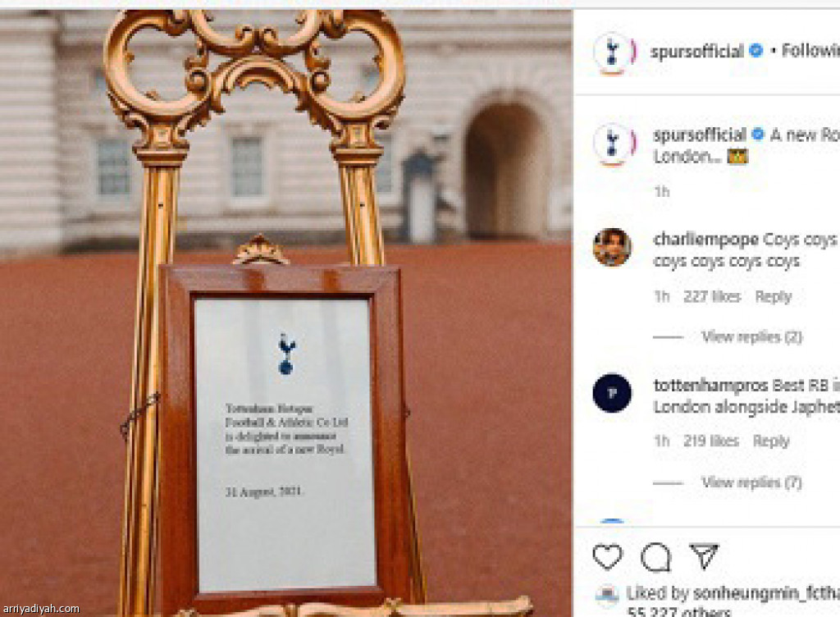This screenshot has height=617, width=840.
Task: Reply to tottenhampros comment
Action: (771, 441)
